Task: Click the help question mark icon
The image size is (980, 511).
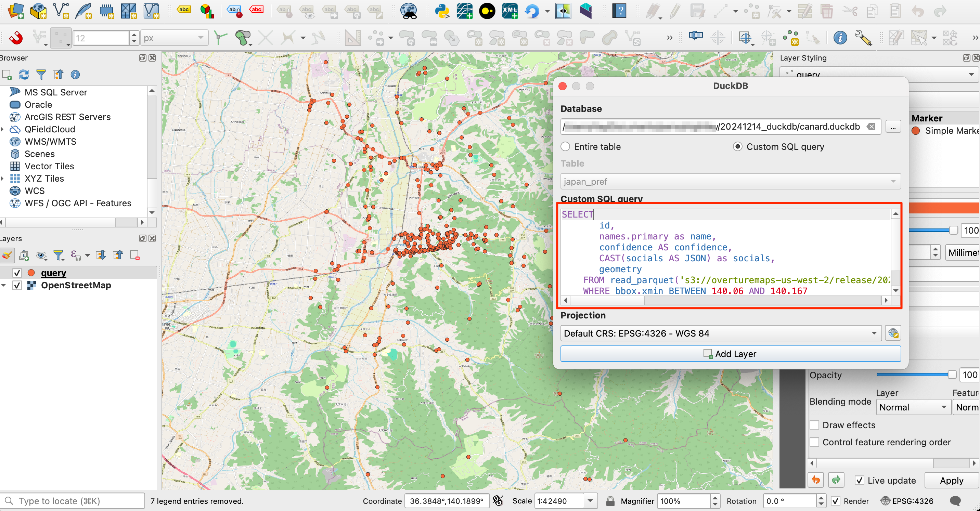Action: 619,11
